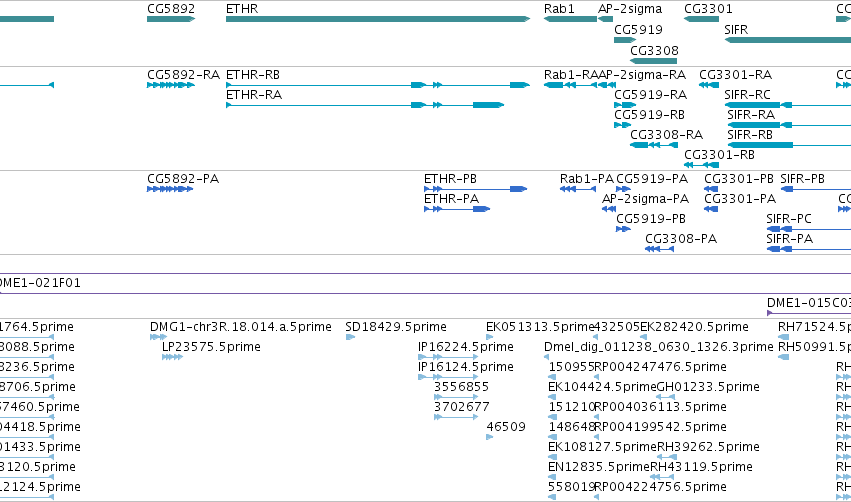The image size is (851, 502).
Task: Click the EK108127.5prime EST label
Action: click(602, 447)
